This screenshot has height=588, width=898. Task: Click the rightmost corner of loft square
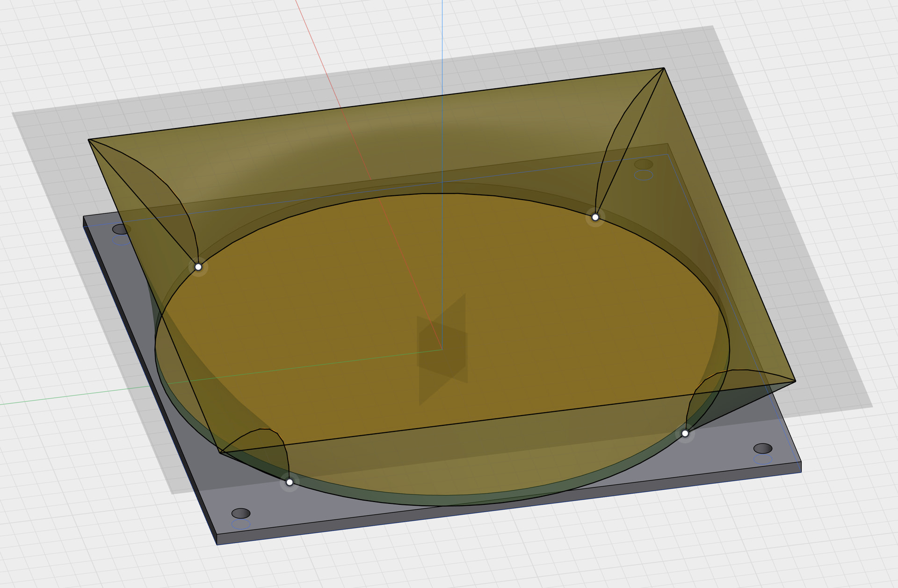(795, 382)
